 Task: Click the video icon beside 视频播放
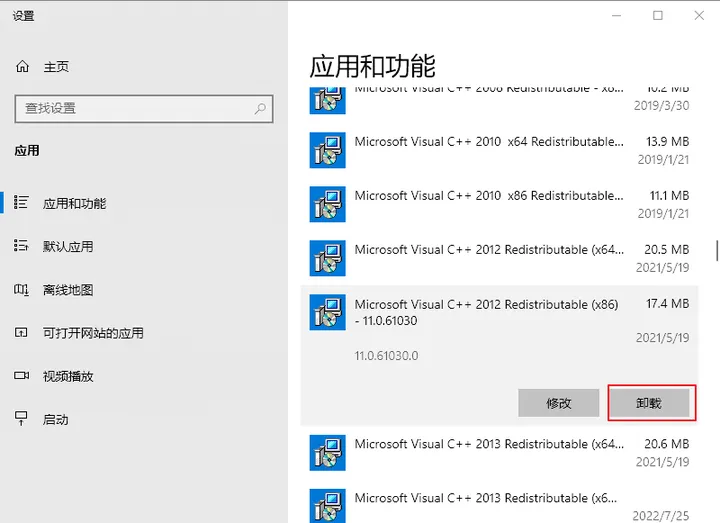click(21, 376)
